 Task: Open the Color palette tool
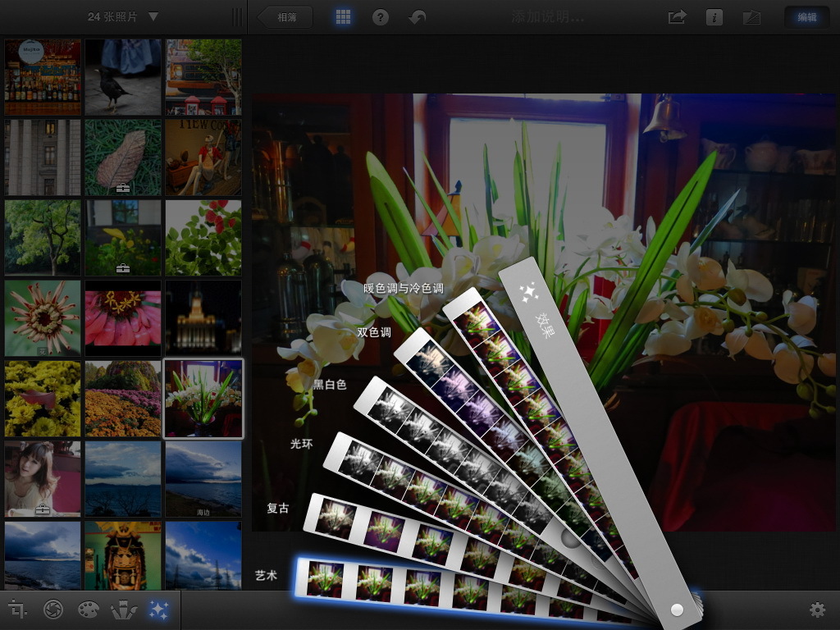89,609
